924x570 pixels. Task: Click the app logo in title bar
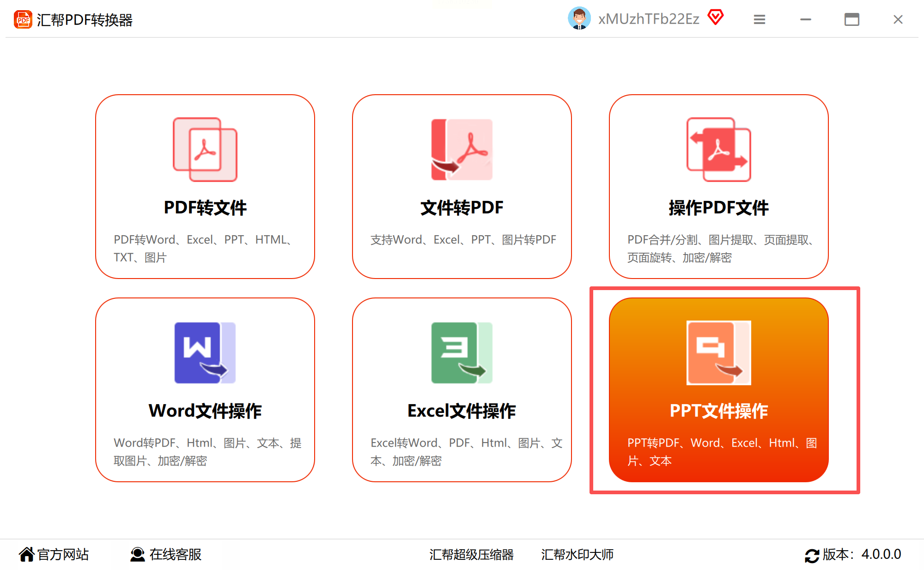23,19
